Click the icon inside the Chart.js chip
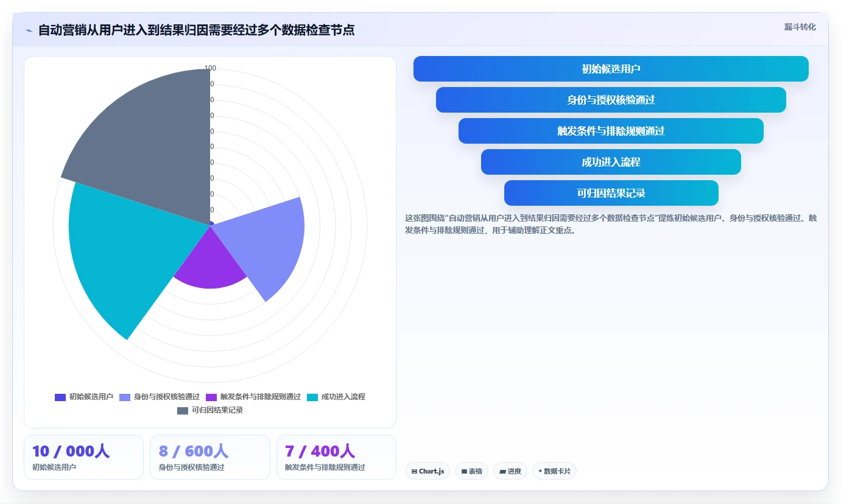Screen dimensions: 841x504 [414, 471]
